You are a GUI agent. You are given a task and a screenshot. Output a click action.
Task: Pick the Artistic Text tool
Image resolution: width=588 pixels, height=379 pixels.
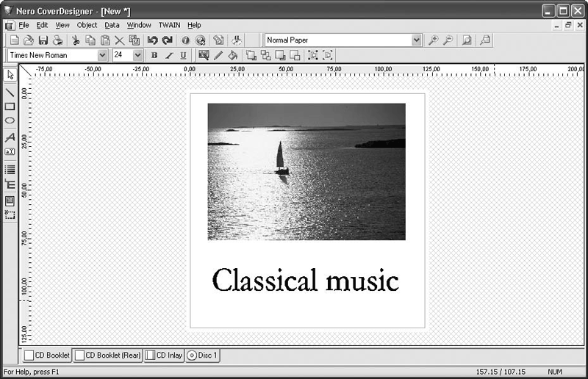click(10, 137)
